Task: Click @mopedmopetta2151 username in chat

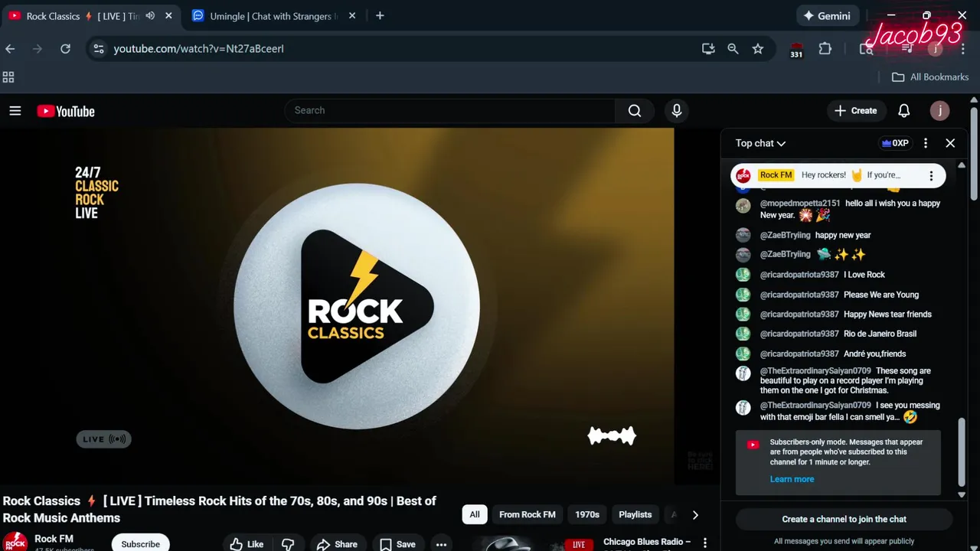Action: point(800,204)
